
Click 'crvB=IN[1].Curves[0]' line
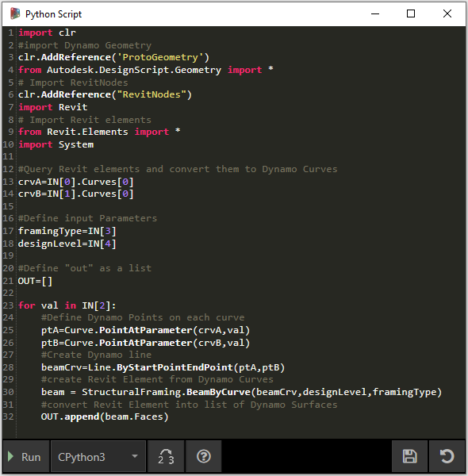pos(76,194)
